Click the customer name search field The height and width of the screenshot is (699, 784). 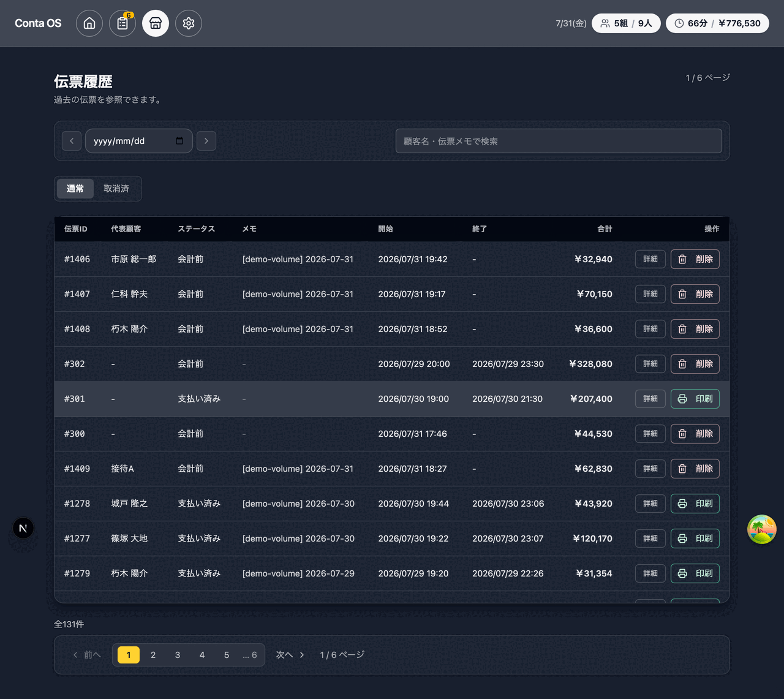tap(559, 141)
